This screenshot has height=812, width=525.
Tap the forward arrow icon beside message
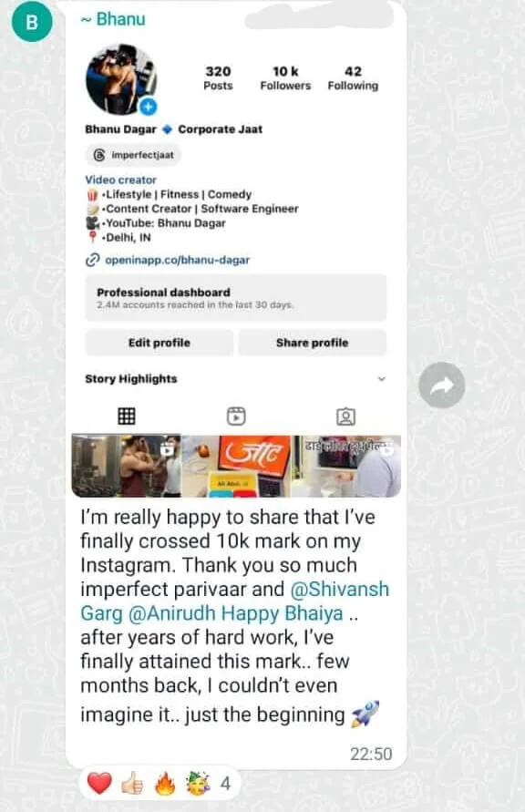click(442, 385)
